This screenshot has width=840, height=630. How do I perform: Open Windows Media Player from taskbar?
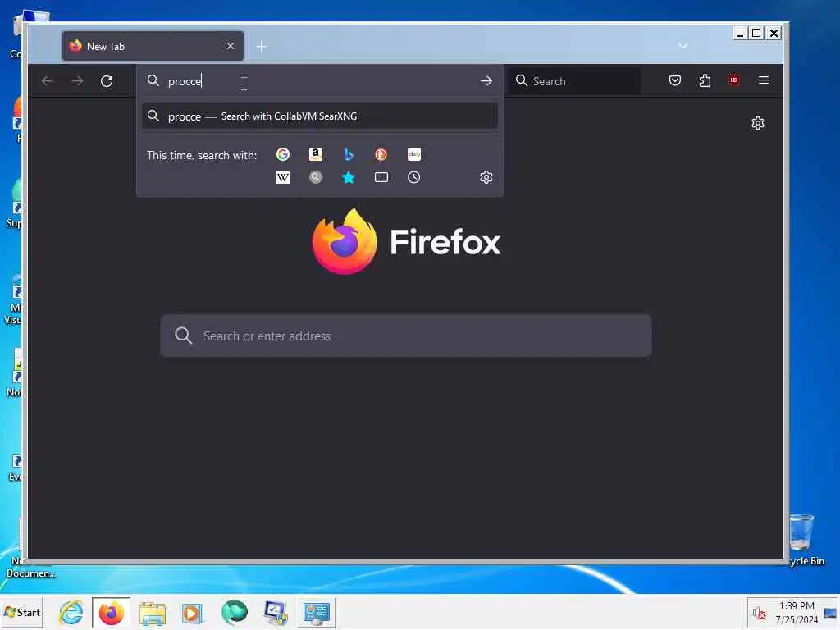coord(192,613)
